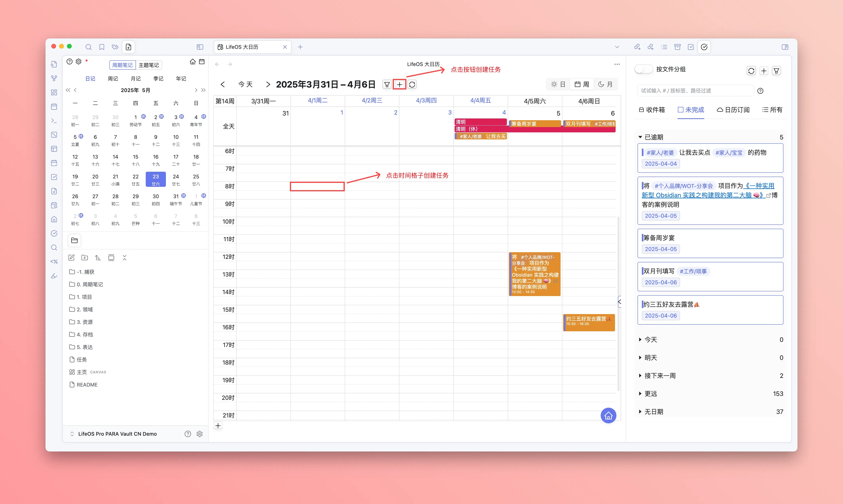Open the 主题笔记 tab

148,65
